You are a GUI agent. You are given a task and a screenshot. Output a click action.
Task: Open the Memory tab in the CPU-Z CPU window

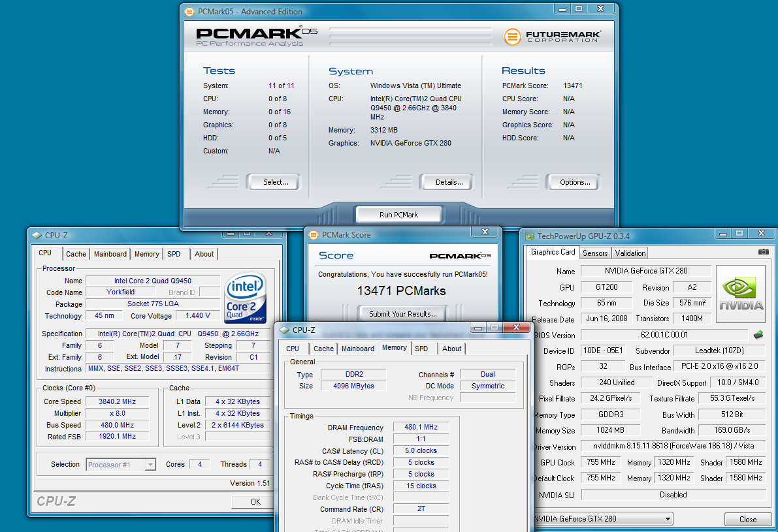click(147, 254)
